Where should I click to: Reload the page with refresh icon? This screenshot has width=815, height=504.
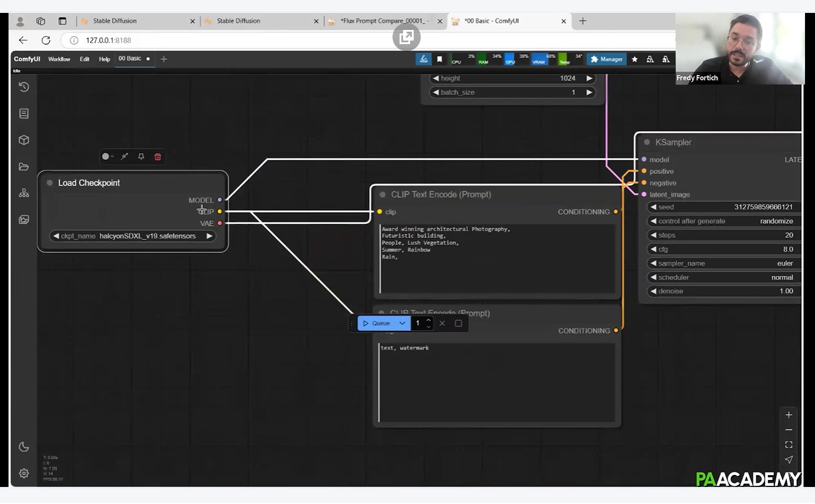46,40
